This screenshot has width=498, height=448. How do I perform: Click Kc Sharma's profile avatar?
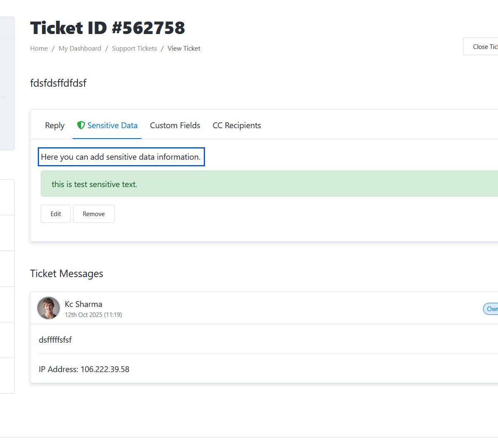(49, 308)
